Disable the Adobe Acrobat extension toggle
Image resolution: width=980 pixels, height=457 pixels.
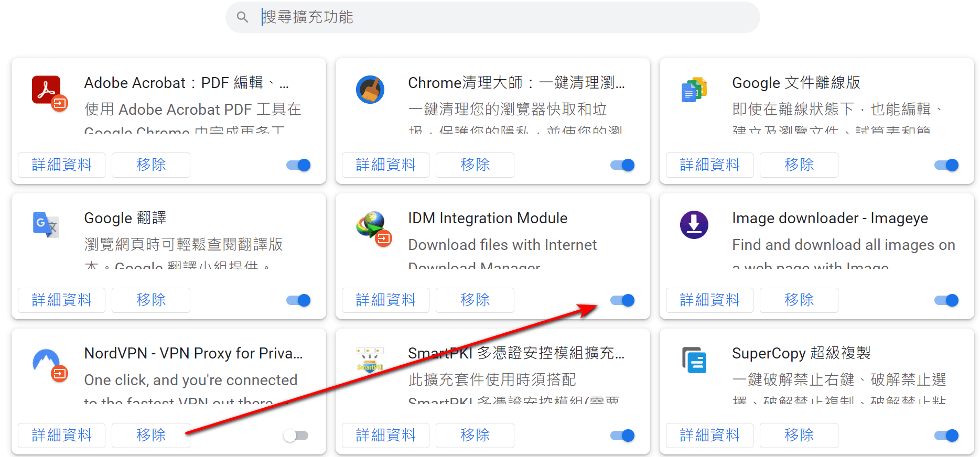pyautogui.click(x=298, y=165)
